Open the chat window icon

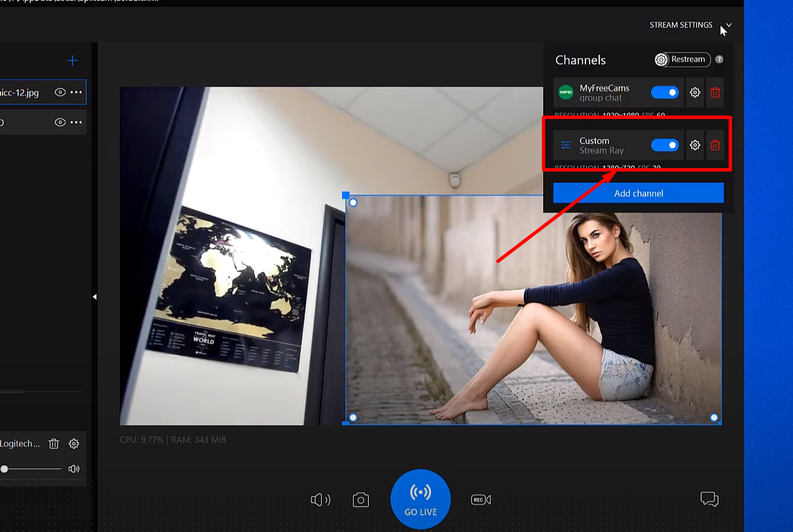pyautogui.click(x=709, y=499)
